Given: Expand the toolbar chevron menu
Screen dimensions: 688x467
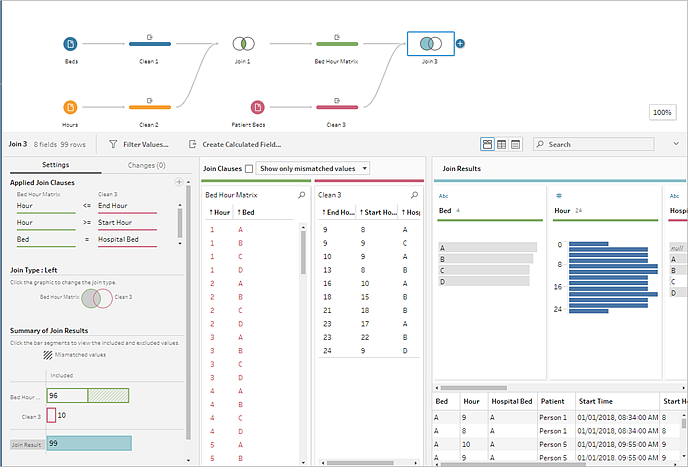Looking at the screenshot, I should coord(676,144).
